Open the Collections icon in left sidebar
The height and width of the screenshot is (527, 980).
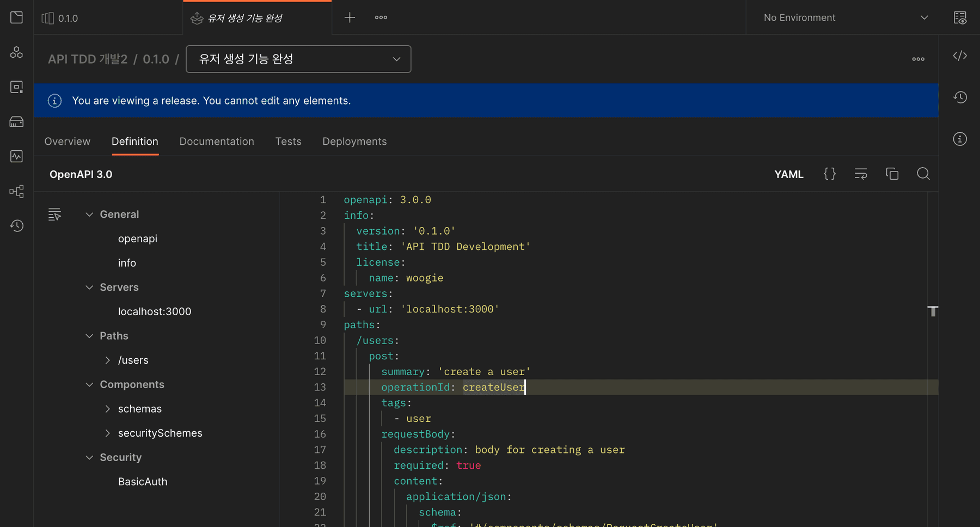click(x=16, y=17)
